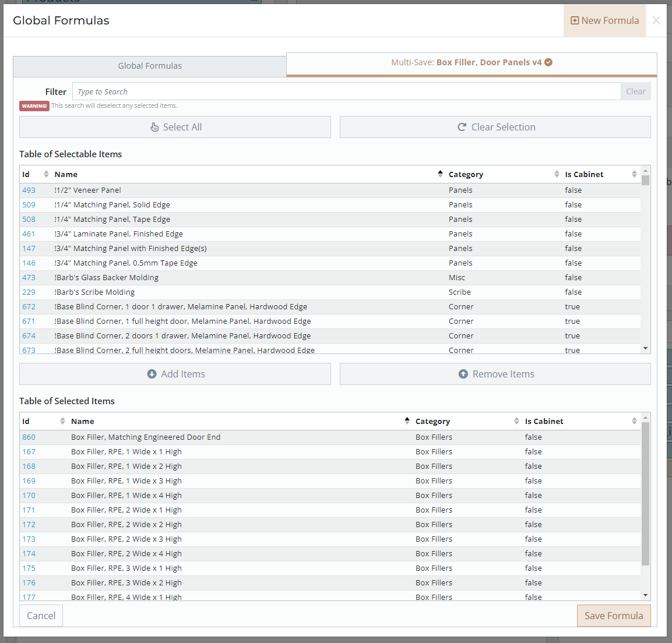Cancel the multi-save dialog

(41, 616)
